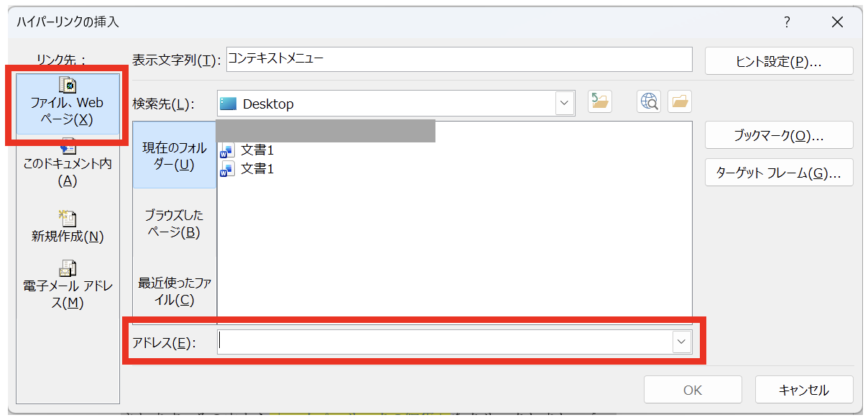This screenshot has height=420, width=868.
Task: Open the Browse the Web globe icon
Action: pos(648,103)
